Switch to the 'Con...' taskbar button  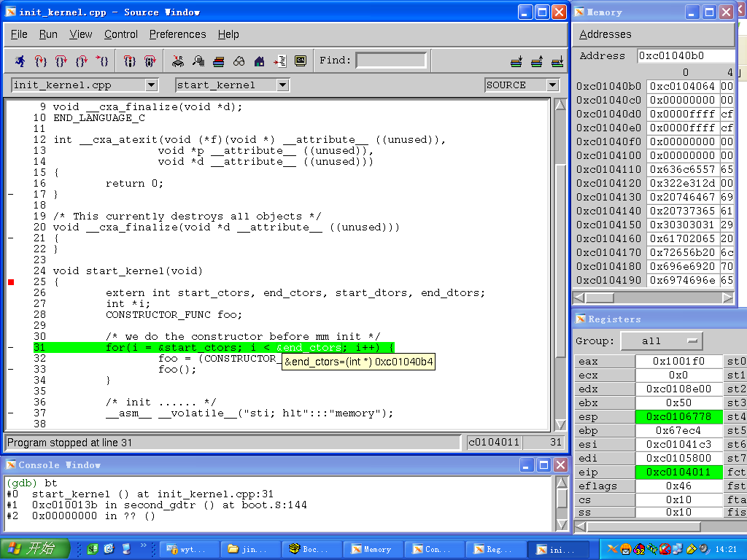[x=433, y=549]
